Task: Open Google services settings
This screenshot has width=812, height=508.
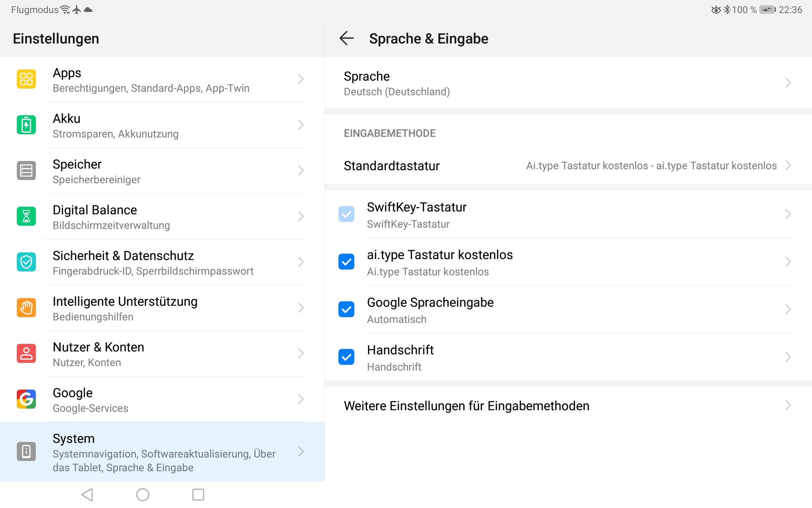Action: tap(162, 399)
